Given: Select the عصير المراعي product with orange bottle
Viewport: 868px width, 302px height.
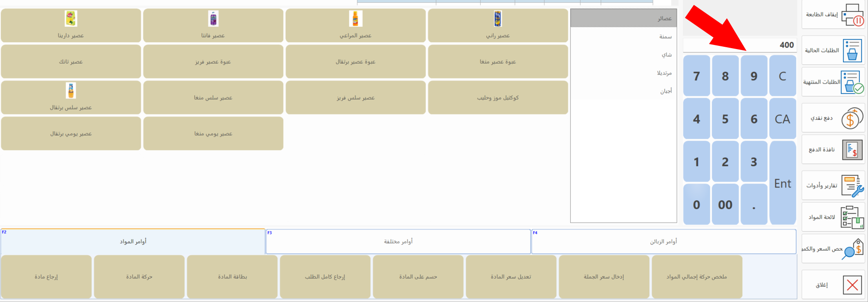Looking at the screenshot, I should 355,25.
